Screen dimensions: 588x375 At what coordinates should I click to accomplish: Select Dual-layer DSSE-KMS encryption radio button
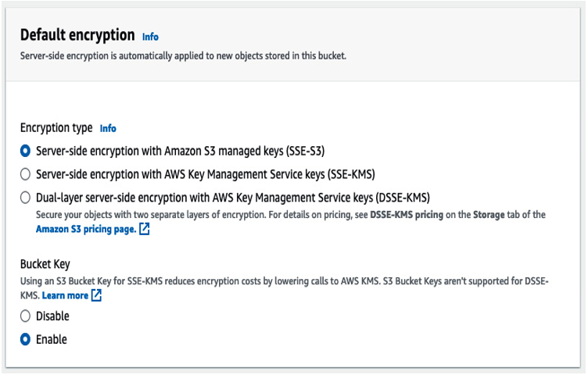click(x=25, y=198)
